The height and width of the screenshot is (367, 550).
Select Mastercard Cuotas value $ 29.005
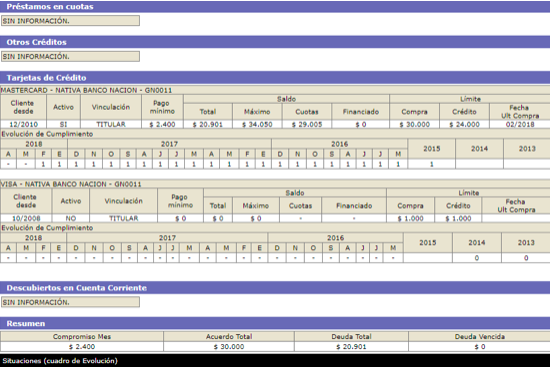pos(307,124)
